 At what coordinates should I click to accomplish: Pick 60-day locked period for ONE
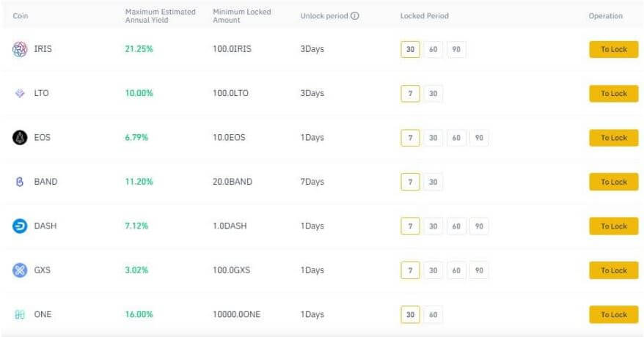(433, 314)
